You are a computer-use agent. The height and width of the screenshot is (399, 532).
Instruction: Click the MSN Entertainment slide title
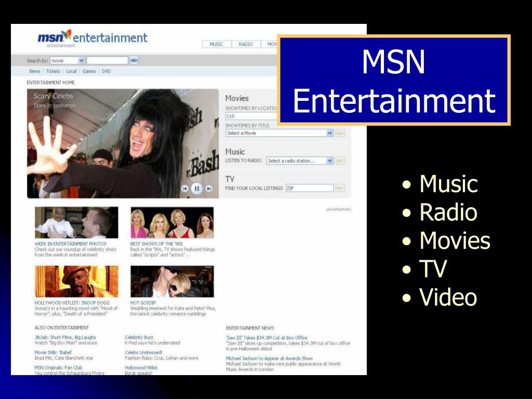coord(394,81)
